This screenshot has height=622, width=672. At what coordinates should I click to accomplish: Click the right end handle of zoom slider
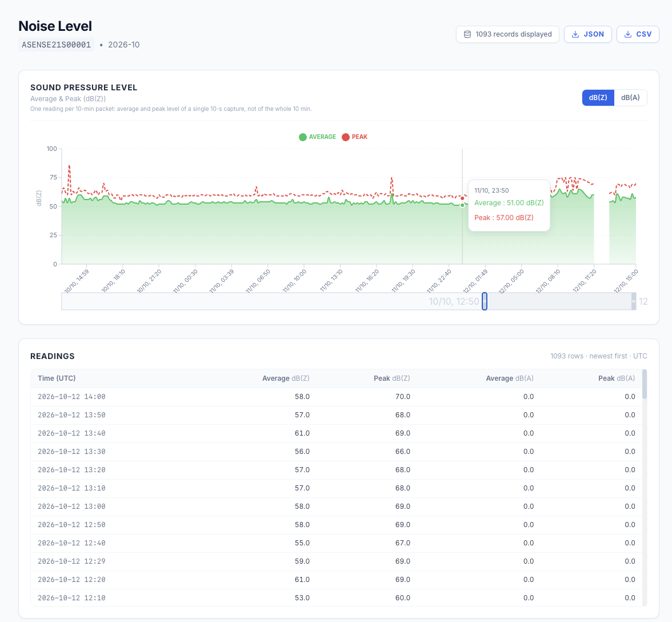633,301
